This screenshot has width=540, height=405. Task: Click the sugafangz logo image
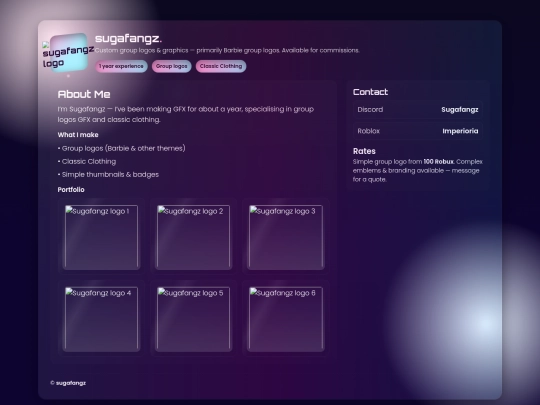(x=69, y=53)
